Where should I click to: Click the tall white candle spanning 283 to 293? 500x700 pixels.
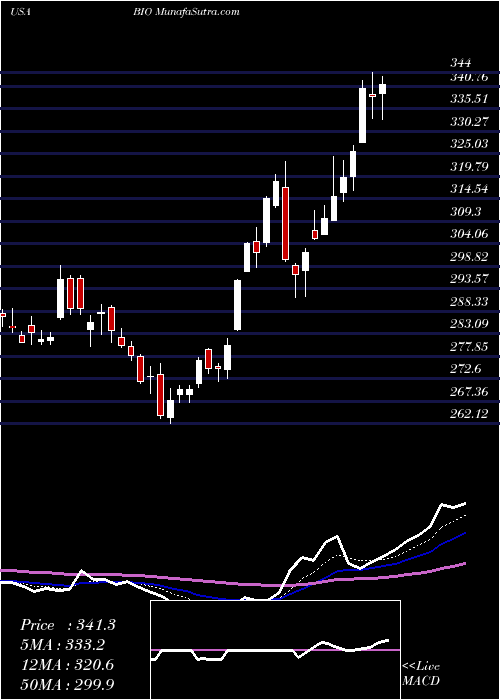(x=238, y=305)
